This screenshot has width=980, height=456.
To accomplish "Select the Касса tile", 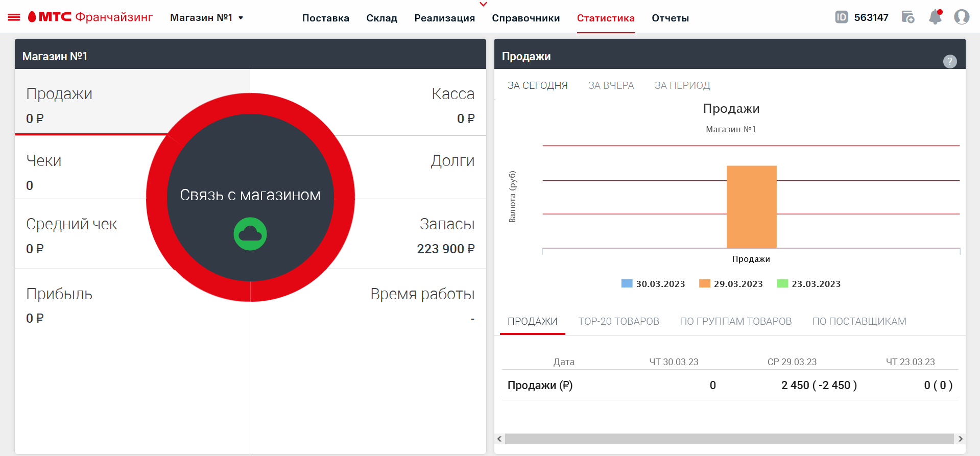I will pos(409,102).
